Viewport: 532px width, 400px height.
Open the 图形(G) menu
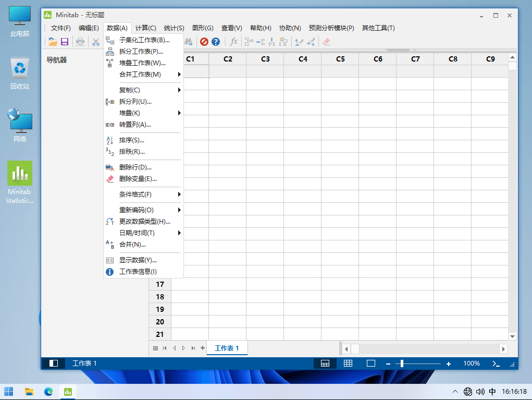203,28
